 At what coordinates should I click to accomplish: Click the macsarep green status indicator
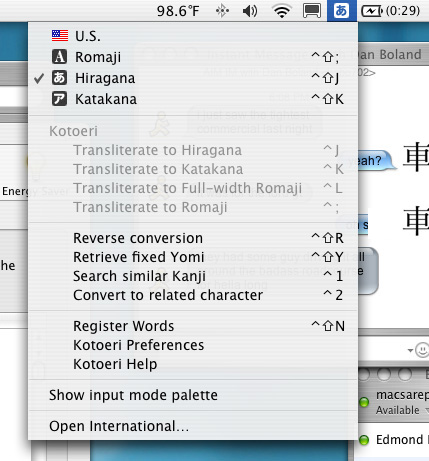tap(364, 402)
